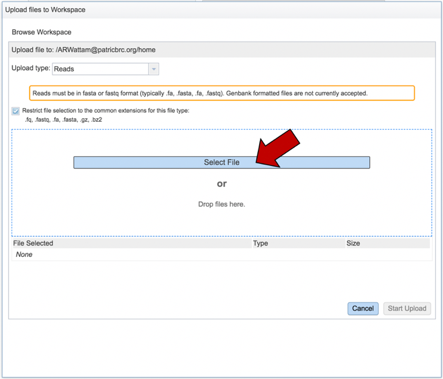Uncheck the restrict file selection checkbox
Image resolution: width=443 pixels, height=379 pixels.
click(16, 111)
